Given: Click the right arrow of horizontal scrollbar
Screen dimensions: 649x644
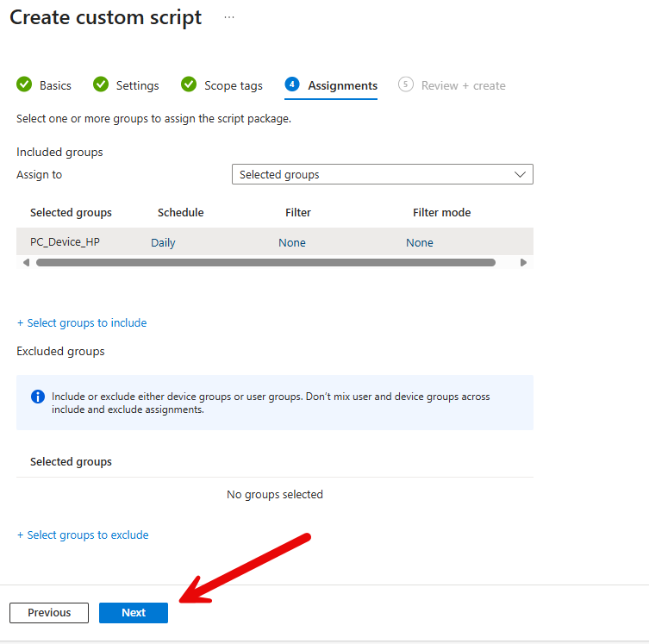Looking at the screenshot, I should (x=523, y=262).
